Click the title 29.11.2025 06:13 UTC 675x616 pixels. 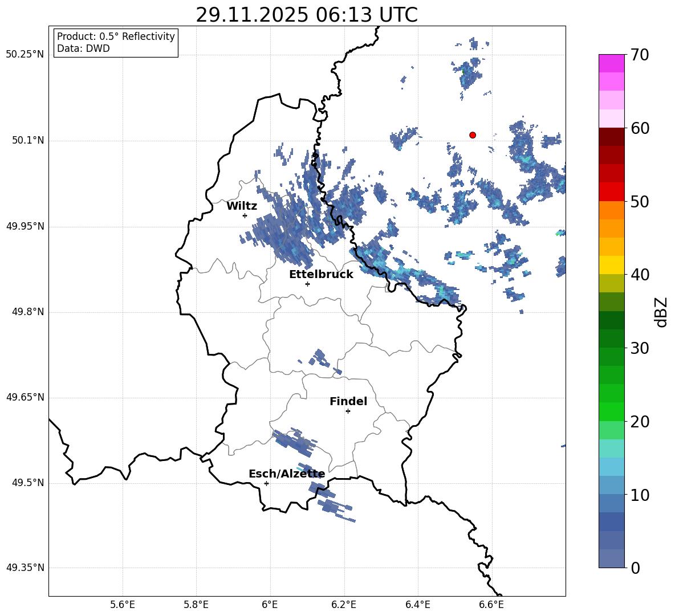pos(307,15)
